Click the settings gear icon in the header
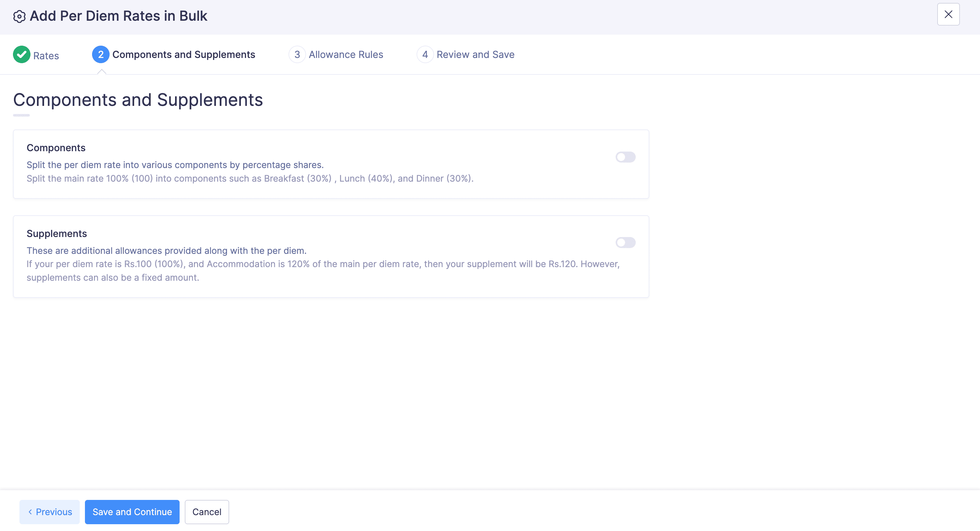This screenshot has height=531, width=980. point(19,16)
